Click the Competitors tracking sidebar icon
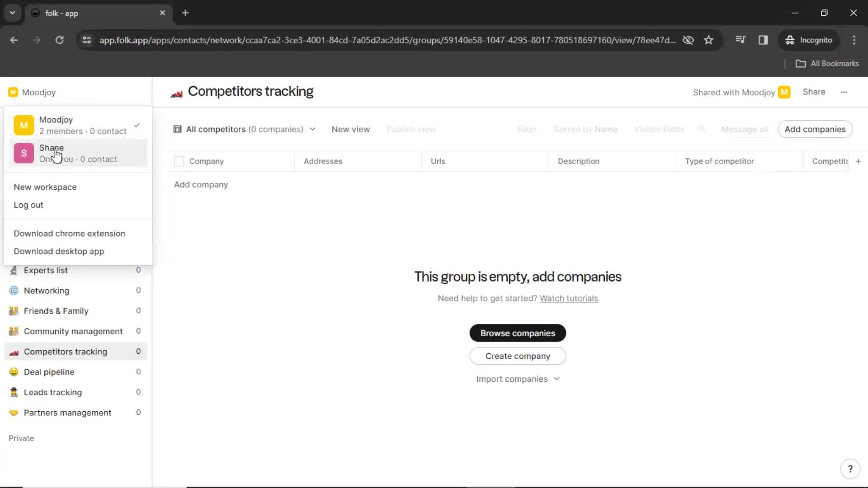 pos(14,352)
